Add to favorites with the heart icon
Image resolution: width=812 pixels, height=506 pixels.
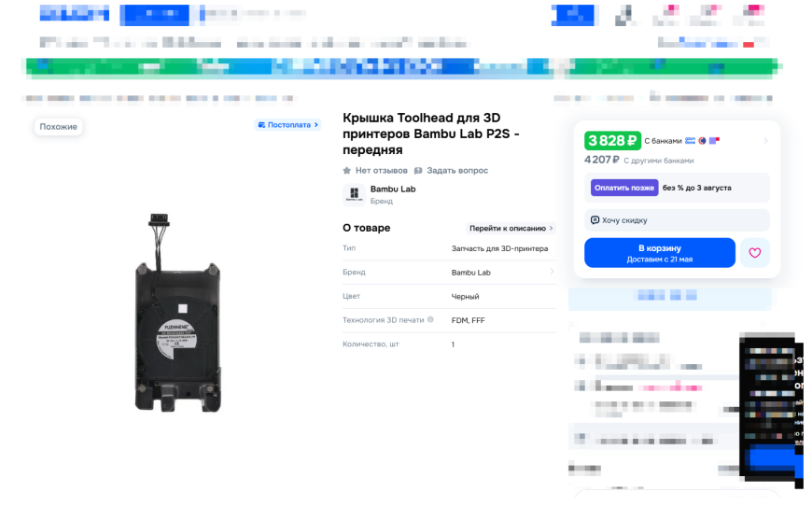pyautogui.click(x=754, y=253)
